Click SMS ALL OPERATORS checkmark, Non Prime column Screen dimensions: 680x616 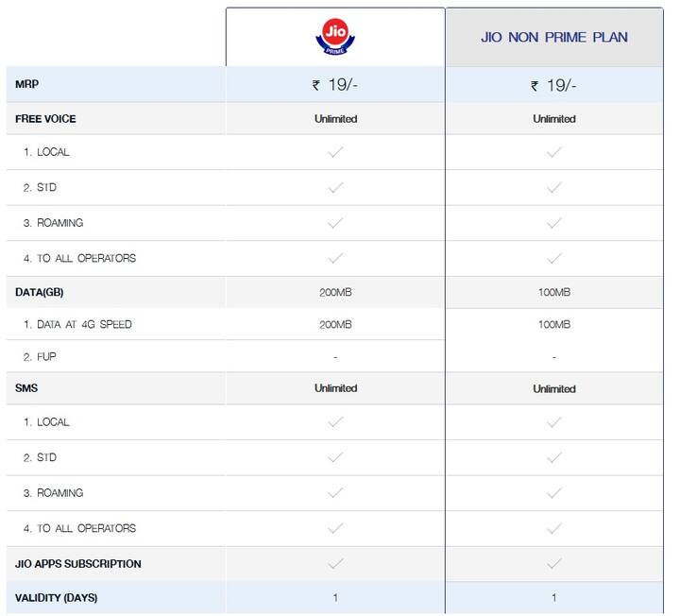[x=553, y=529]
